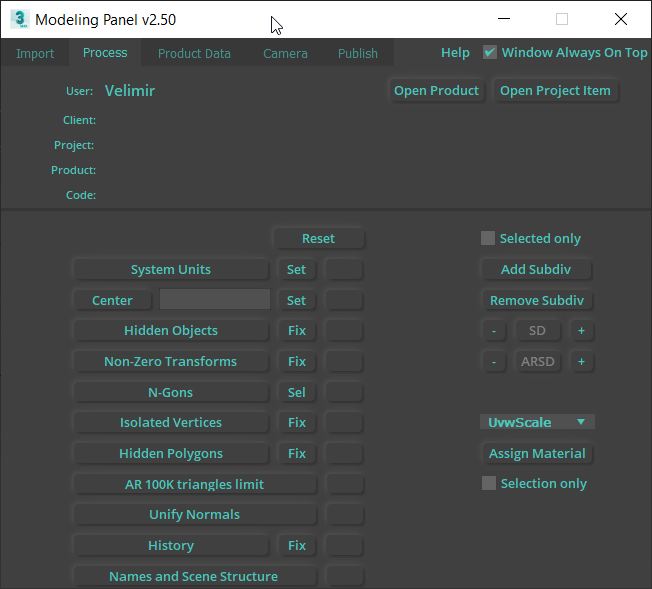The image size is (652, 589).
Task: Click Fix next to Isolated Vertices
Action: click(x=296, y=423)
